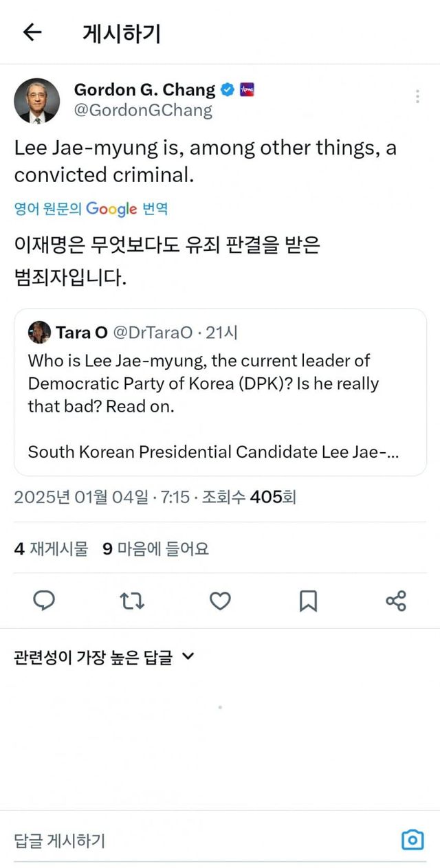
Task: Tap the share icon
Action: pyautogui.click(x=396, y=601)
